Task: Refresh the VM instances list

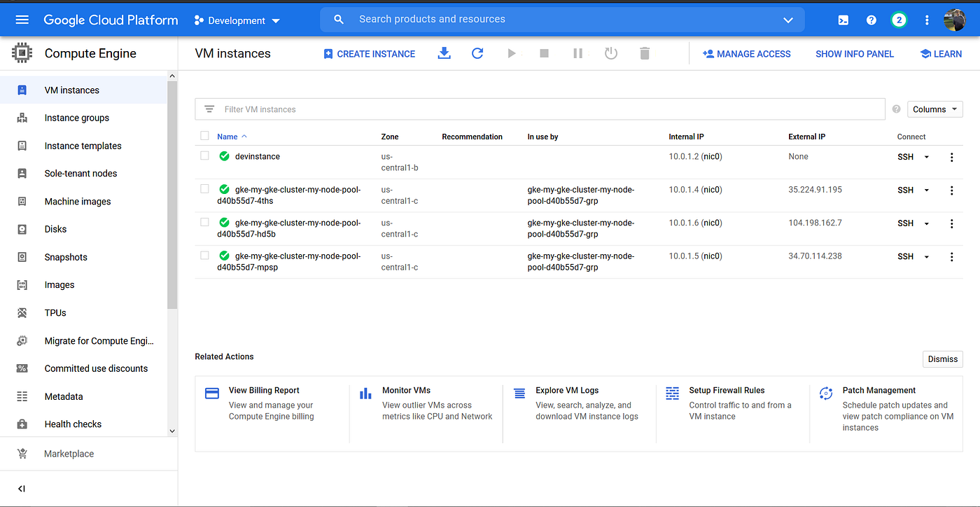Action: coord(477,53)
